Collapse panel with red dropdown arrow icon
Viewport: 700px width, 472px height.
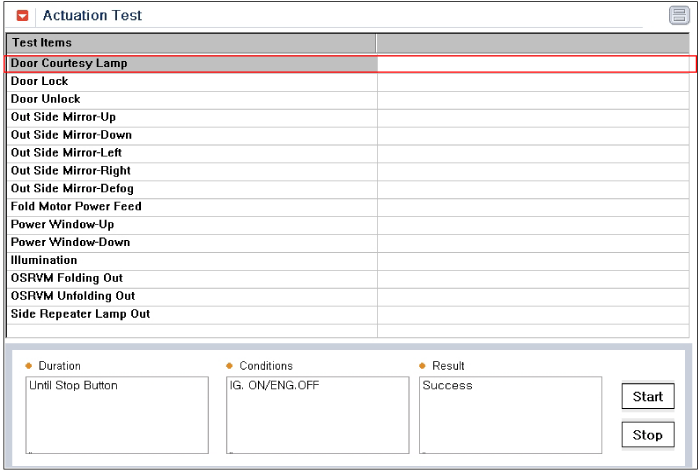pos(22,16)
